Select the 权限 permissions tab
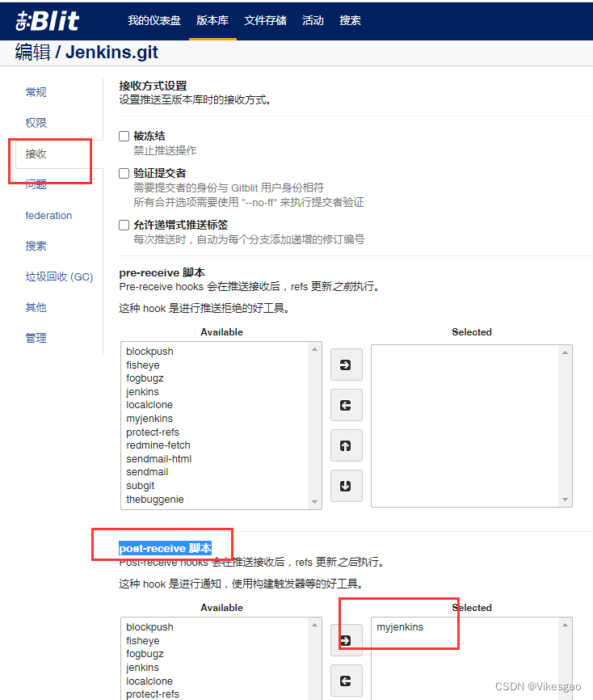 coord(36,123)
